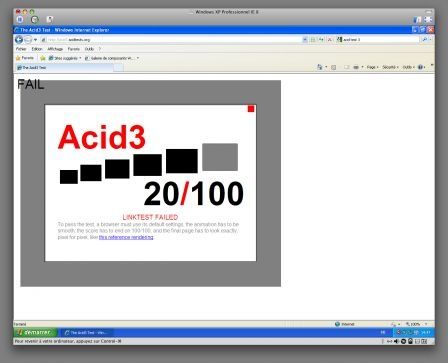Screen dimensions: 448x363
Task: Open the Sécurité dropdown menu
Action: pyautogui.click(x=390, y=67)
